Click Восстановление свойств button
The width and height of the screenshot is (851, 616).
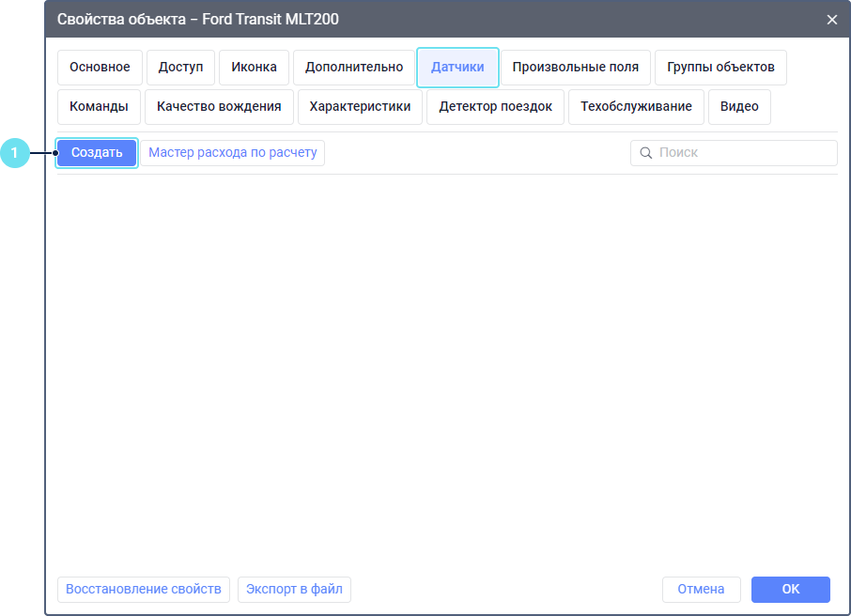(x=144, y=590)
